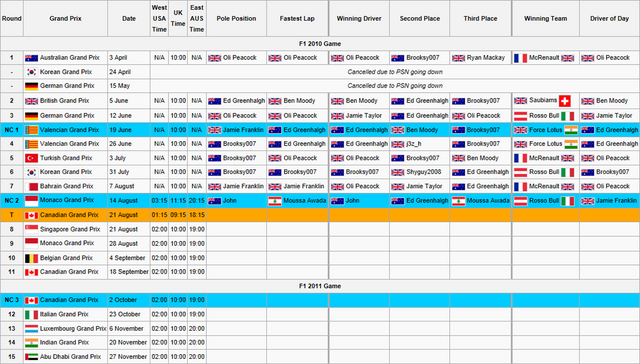Click the flag beside j3z_h

click(x=398, y=144)
